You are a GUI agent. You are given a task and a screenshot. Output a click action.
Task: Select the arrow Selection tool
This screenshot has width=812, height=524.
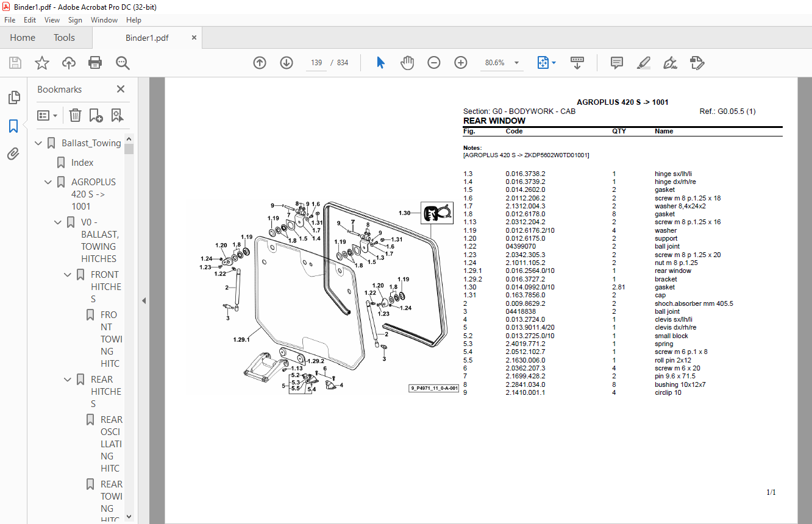point(381,63)
